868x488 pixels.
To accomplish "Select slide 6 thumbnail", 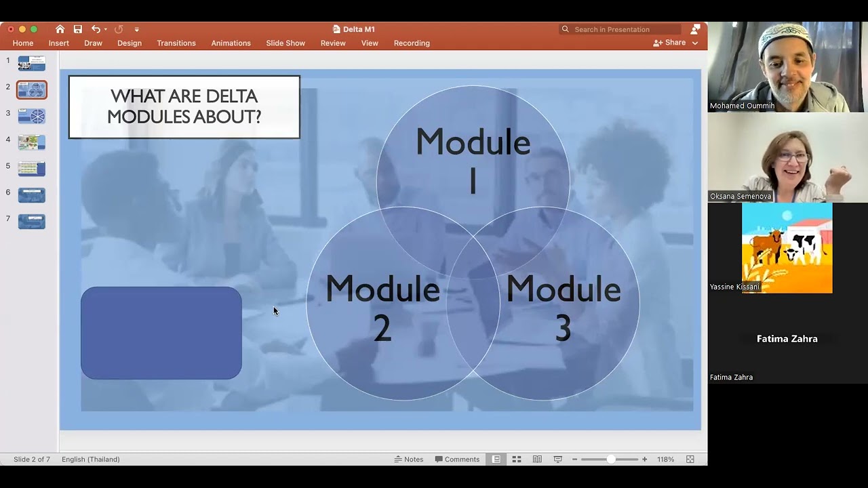I will [x=32, y=195].
